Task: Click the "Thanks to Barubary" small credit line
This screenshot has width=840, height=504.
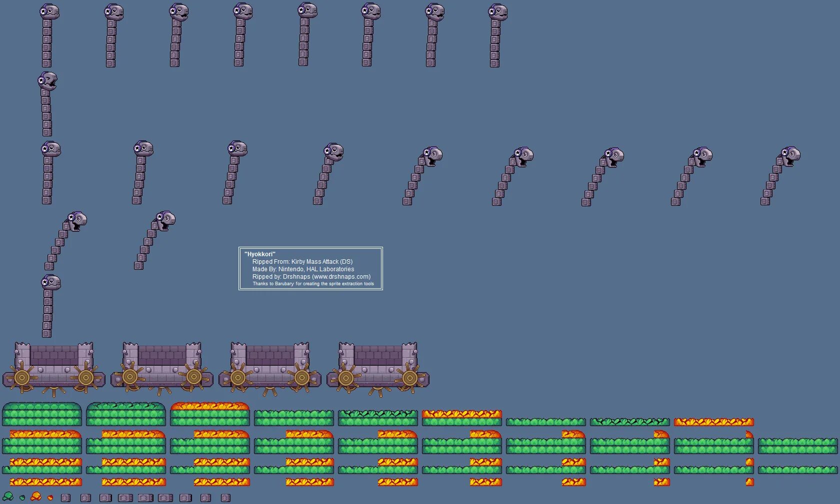Action: tap(313, 284)
